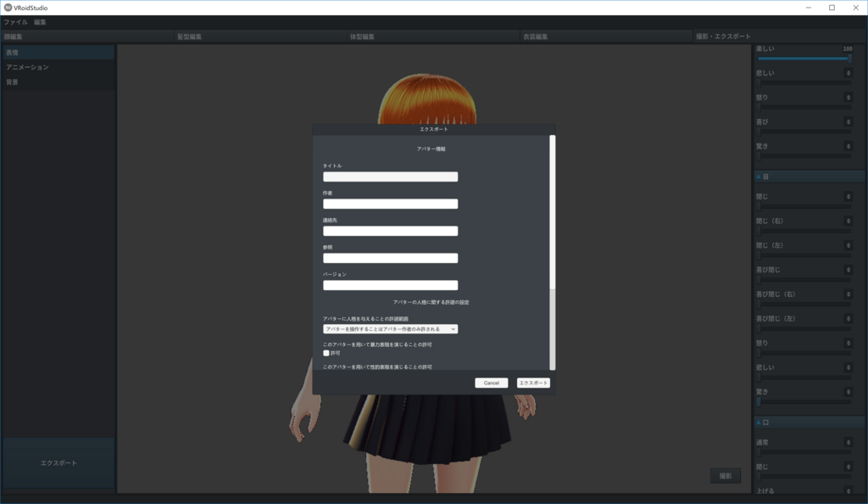Click the eye-section 怒り slider
Image resolution: width=868 pixels, height=504 pixels.
[804, 353]
